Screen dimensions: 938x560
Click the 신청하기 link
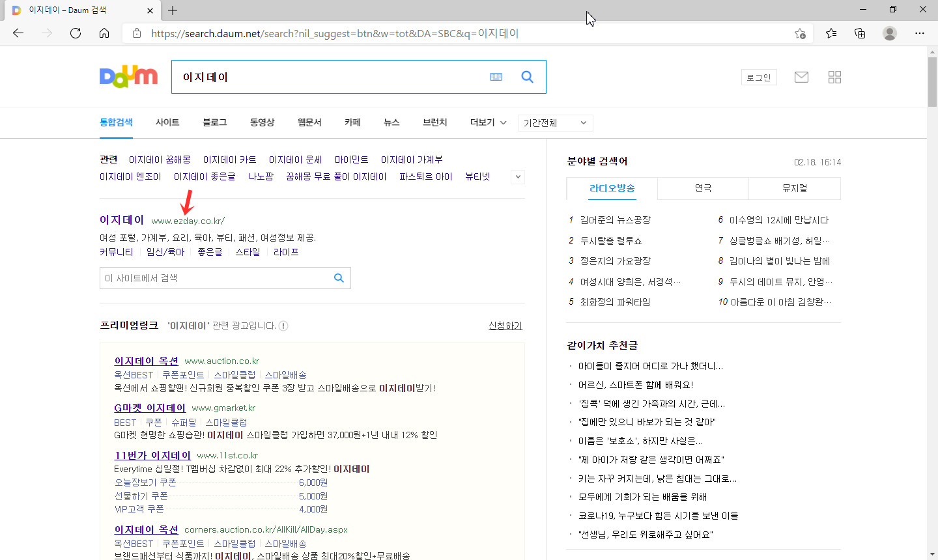click(x=505, y=326)
